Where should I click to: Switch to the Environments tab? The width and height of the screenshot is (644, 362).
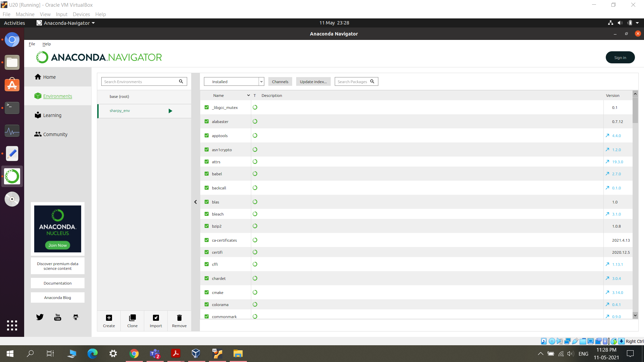coord(58,96)
